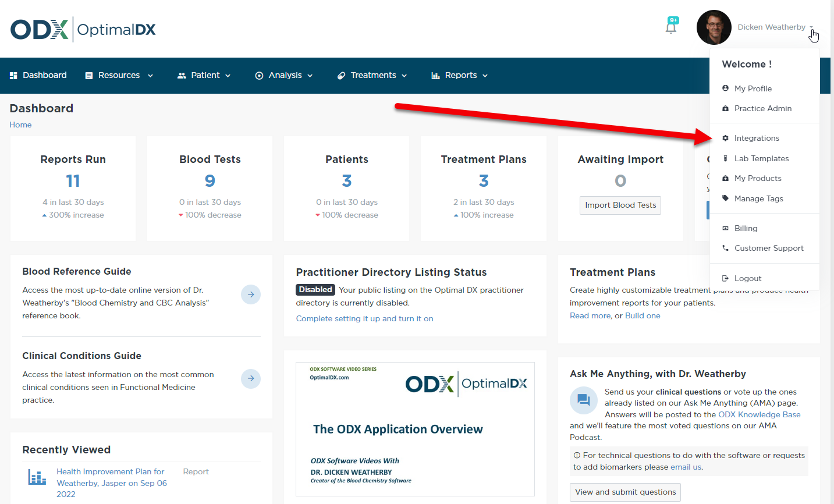Click the ODX OptimalDX logo in the header

pyautogui.click(x=83, y=29)
